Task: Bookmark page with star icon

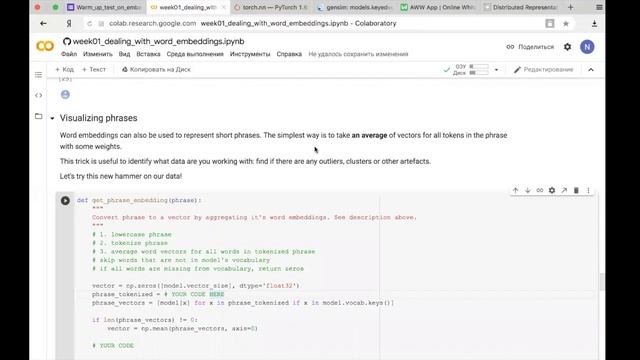Action: pos(566,24)
